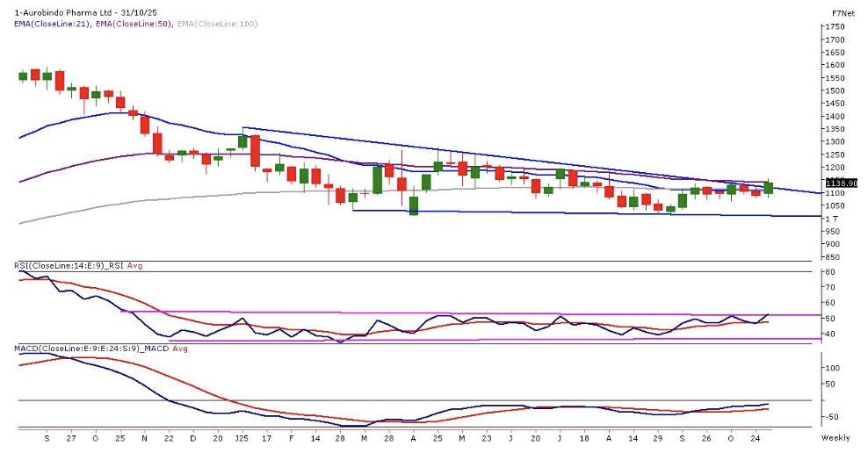868x453 pixels.
Task: Click the 1700 price axis label
Action: [834, 40]
